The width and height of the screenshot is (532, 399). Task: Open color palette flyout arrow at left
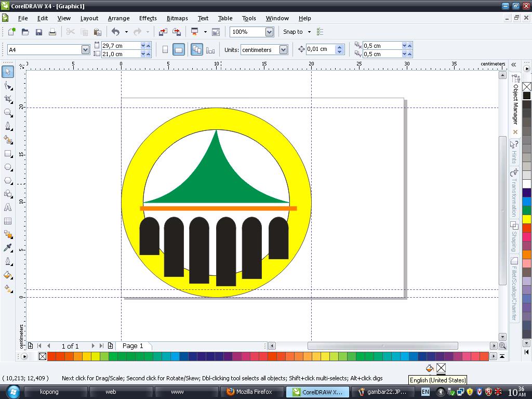(x=24, y=356)
